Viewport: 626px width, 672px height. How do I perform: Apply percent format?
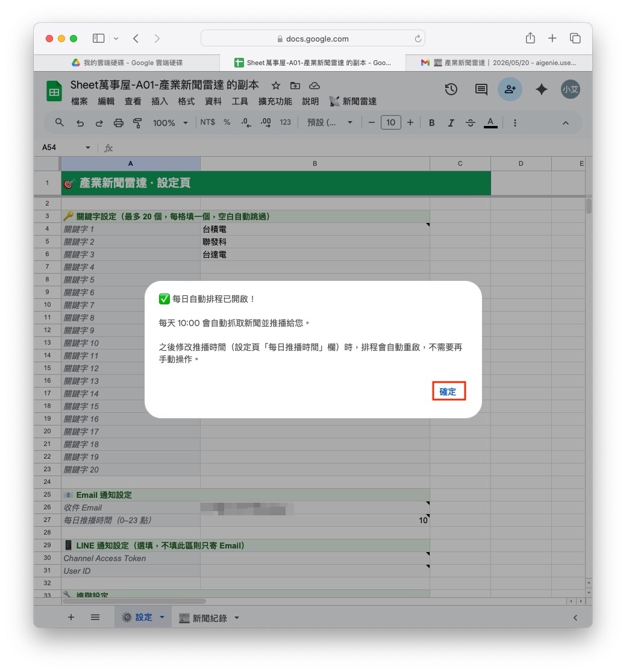[227, 122]
